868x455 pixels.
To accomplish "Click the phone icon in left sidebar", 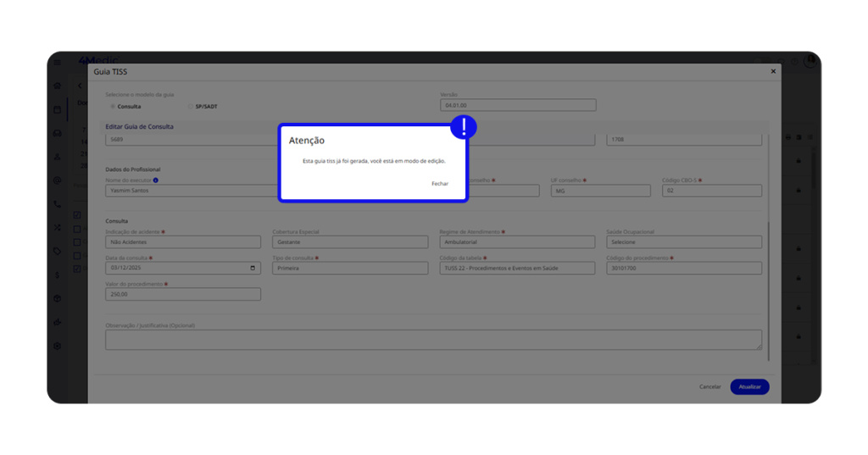I will 58,204.
